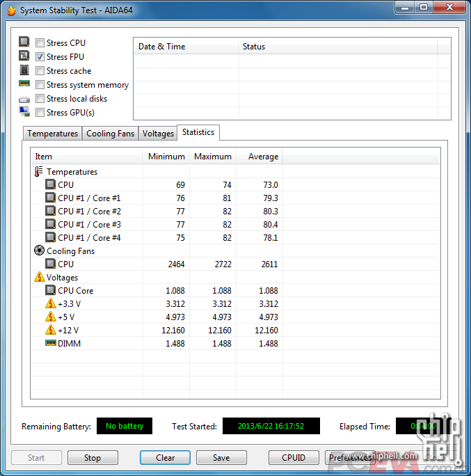Click the lightning icon of Voltages group
Image resolution: width=471 pixels, height=476 pixels.
(40, 277)
